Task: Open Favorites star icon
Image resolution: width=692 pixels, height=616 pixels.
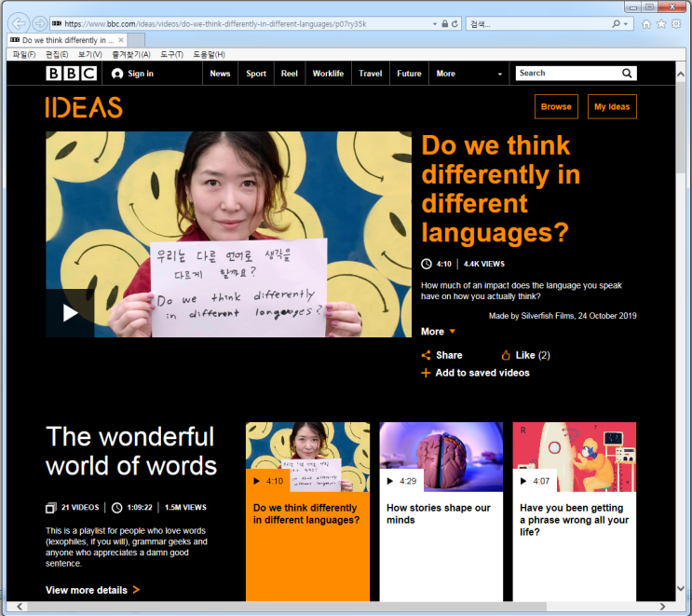Action: [661, 24]
